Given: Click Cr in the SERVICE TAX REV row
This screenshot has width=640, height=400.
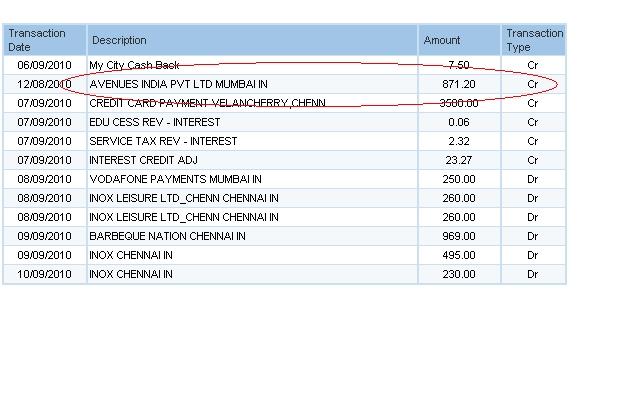Looking at the screenshot, I should tap(533, 141).
